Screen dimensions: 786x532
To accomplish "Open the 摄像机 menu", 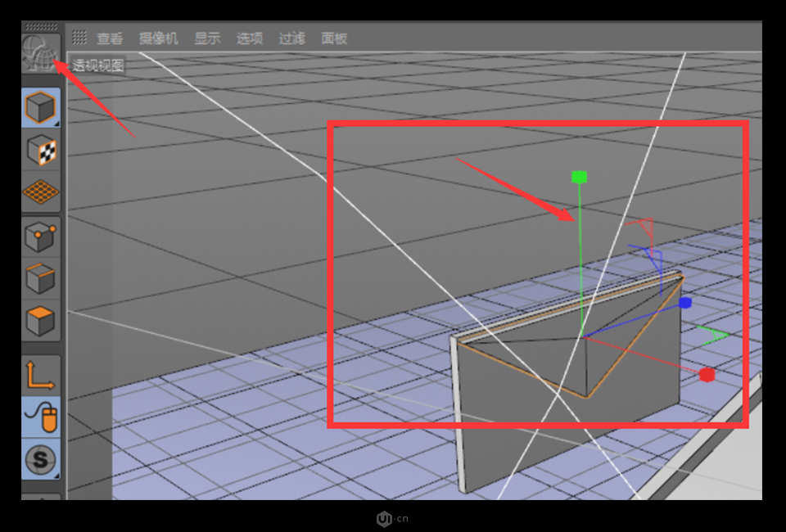I will click(x=158, y=37).
